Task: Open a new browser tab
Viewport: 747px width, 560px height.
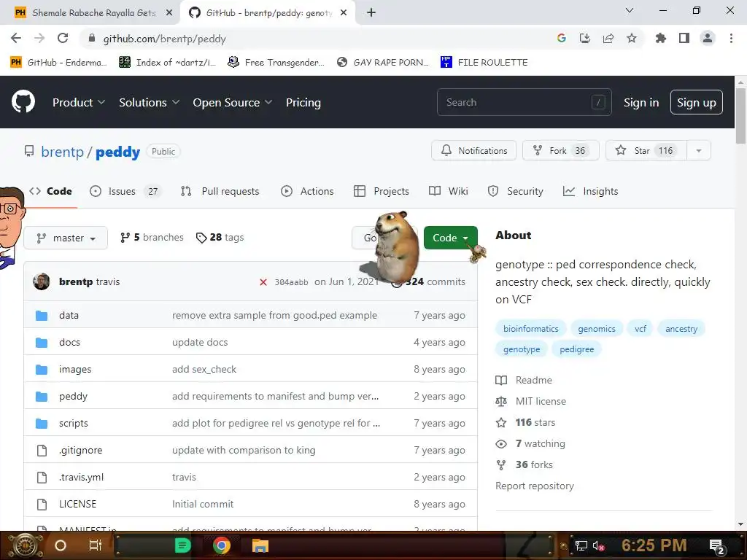Action: click(371, 13)
